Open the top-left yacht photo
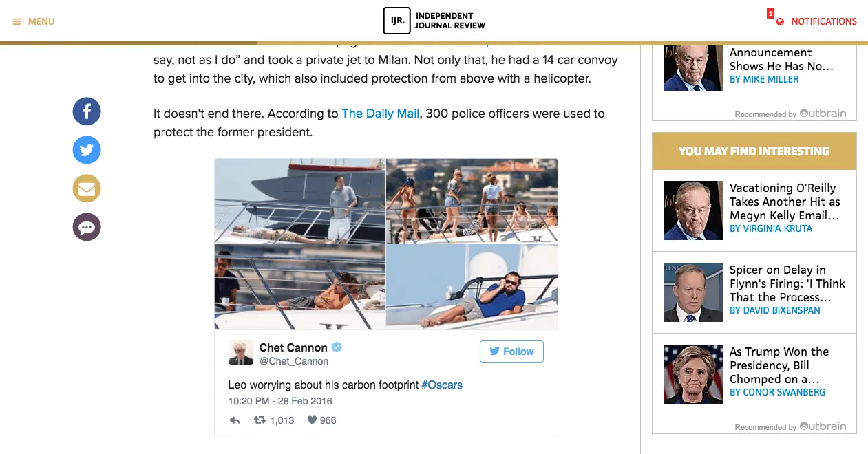Screen dimensions: 868x454 click(300, 201)
